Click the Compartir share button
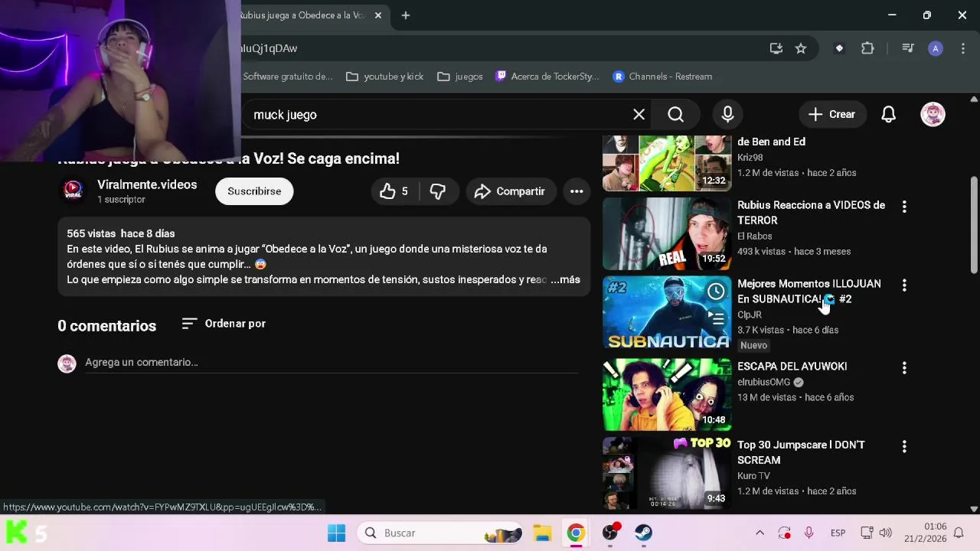Screen dimensions: 980x551 510,191
